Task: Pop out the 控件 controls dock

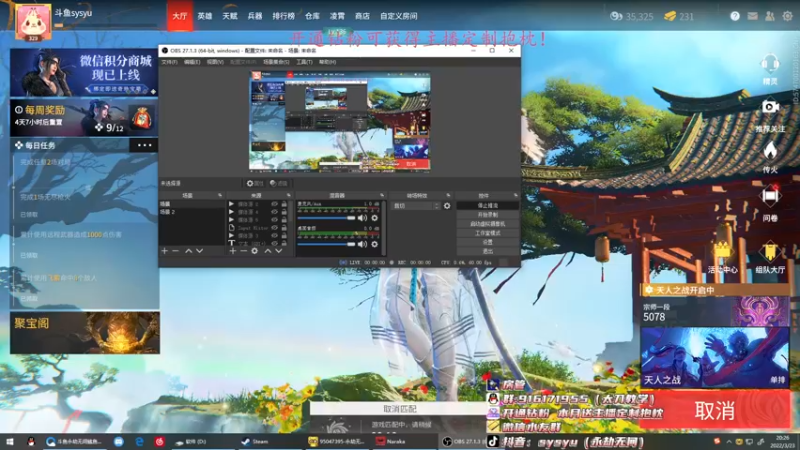Action: click(x=515, y=195)
